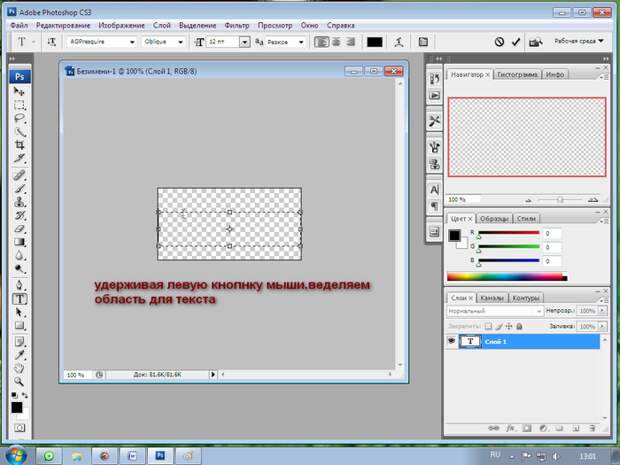The width and height of the screenshot is (620, 465).
Task: Select the Path Selection tool
Action: click(x=19, y=312)
